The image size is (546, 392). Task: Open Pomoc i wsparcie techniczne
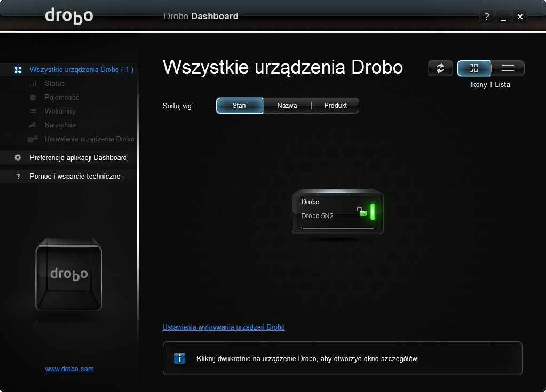click(75, 177)
